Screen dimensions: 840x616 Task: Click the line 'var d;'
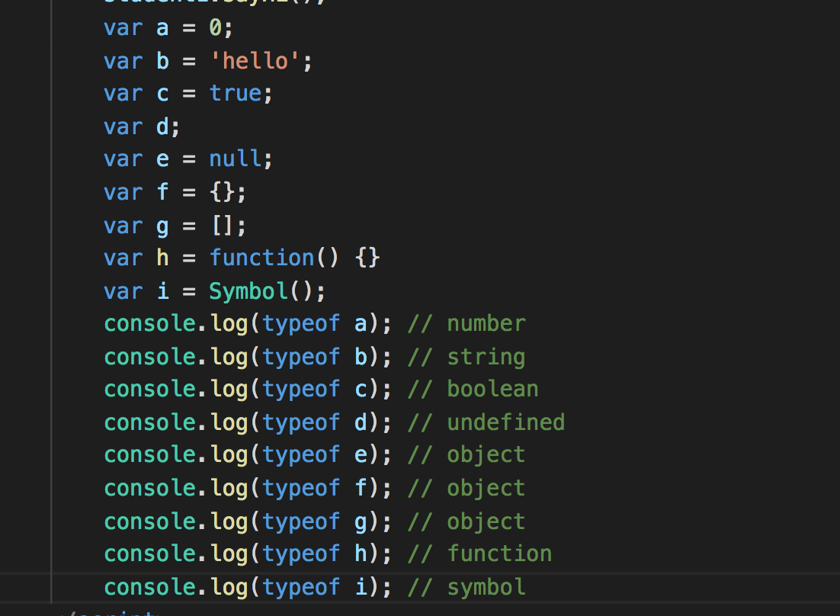point(142,127)
